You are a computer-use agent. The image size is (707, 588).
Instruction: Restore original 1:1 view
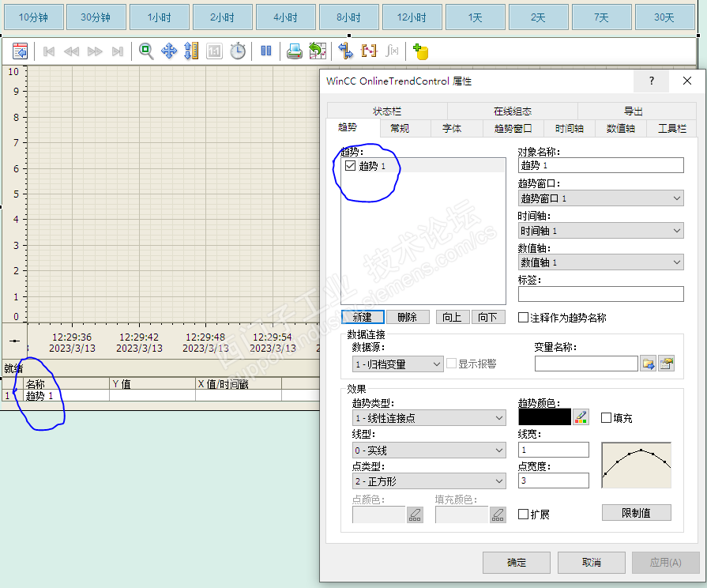pos(215,51)
